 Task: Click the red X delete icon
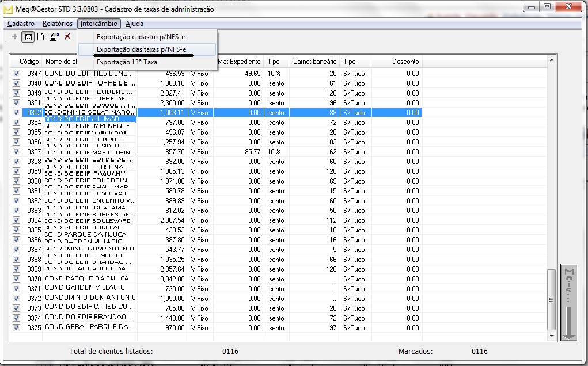[67, 37]
